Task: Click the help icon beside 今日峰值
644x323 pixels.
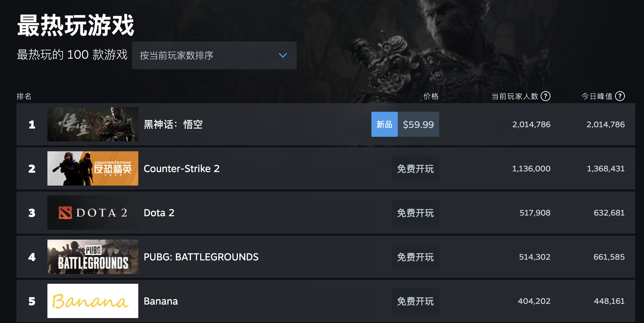Action: point(620,96)
